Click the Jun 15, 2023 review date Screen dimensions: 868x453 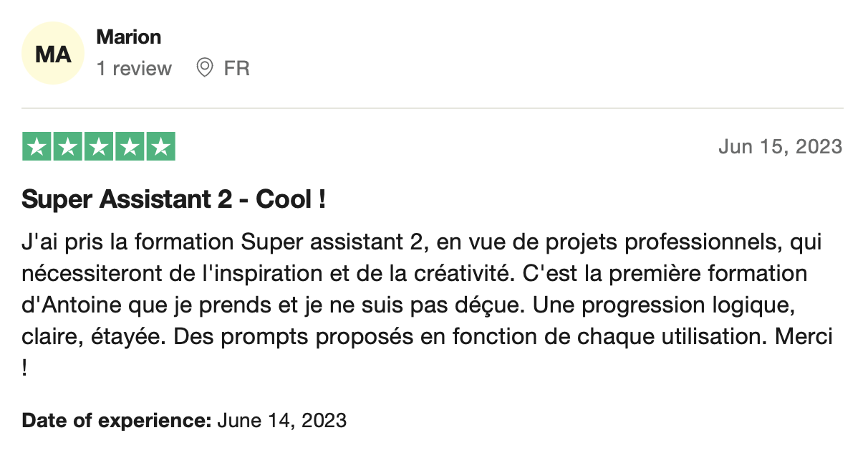780,147
